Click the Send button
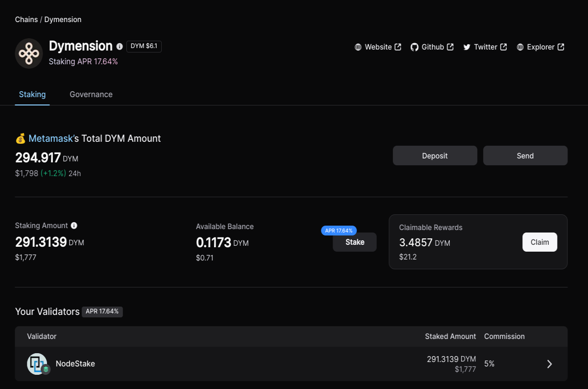The image size is (588, 389). [x=525, y=156]
